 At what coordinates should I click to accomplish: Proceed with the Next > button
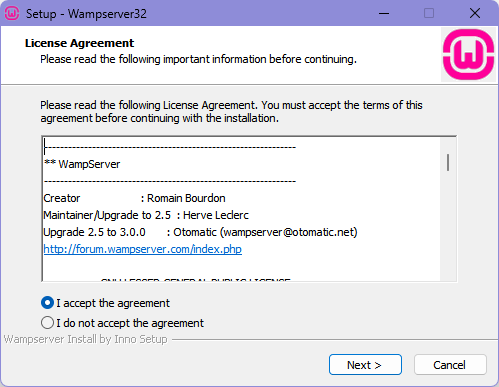click(x=365, y=365)
